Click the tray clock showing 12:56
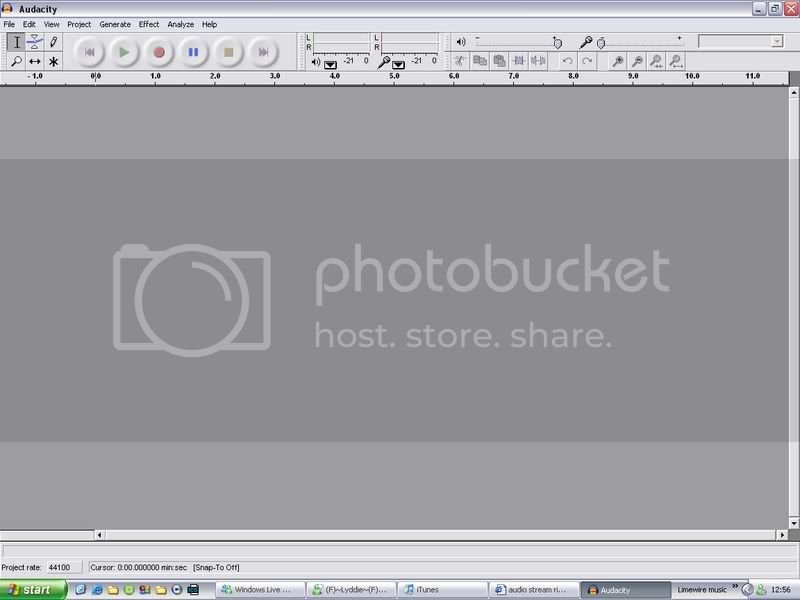Viewport: 800px width, 600px height. pos(781,590)
